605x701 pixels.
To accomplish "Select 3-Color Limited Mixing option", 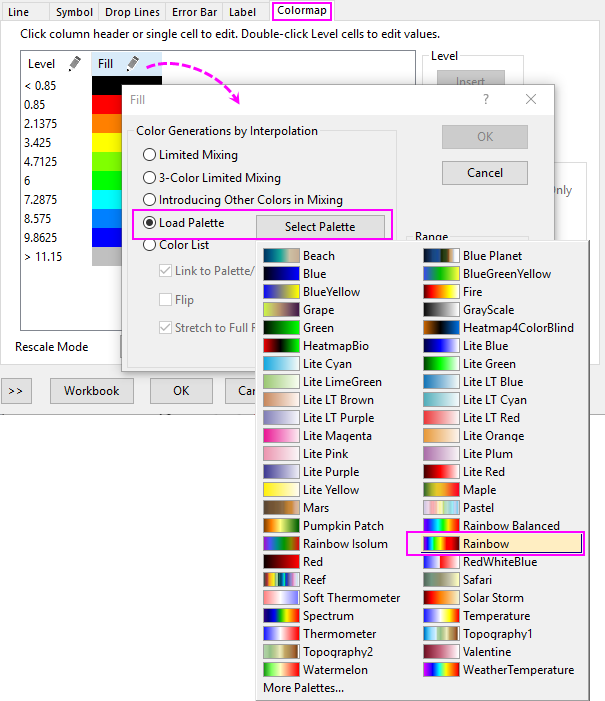I will pos(149,177).
